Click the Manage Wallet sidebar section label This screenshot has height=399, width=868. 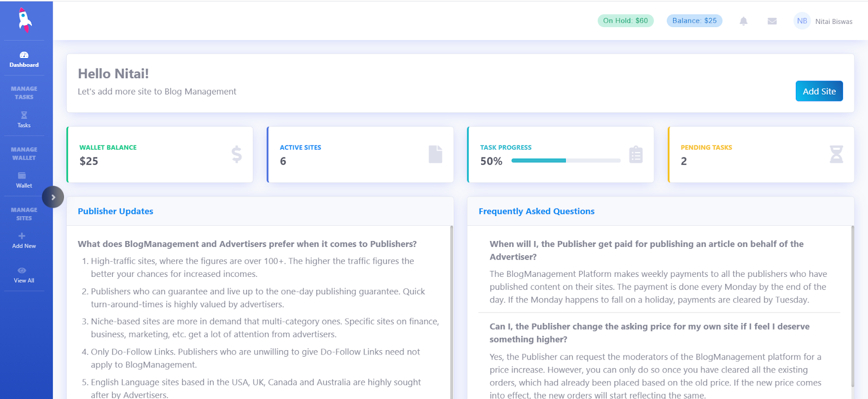[24, 154]
